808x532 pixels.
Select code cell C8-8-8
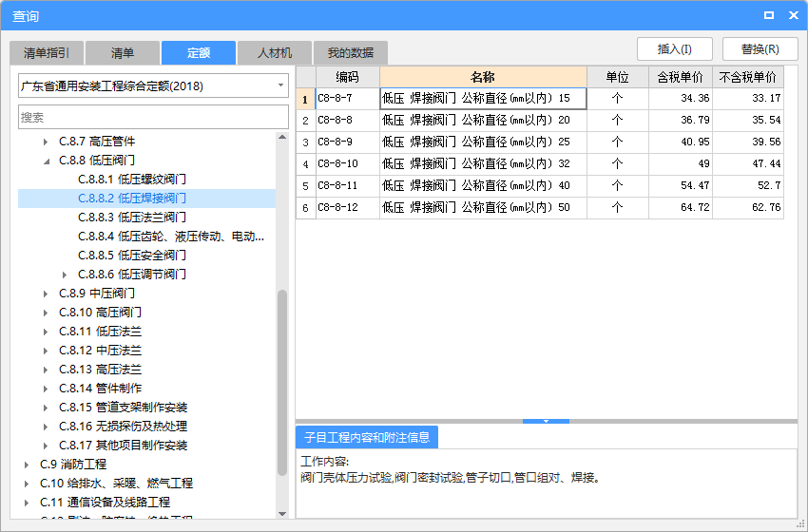click(347, 121)
